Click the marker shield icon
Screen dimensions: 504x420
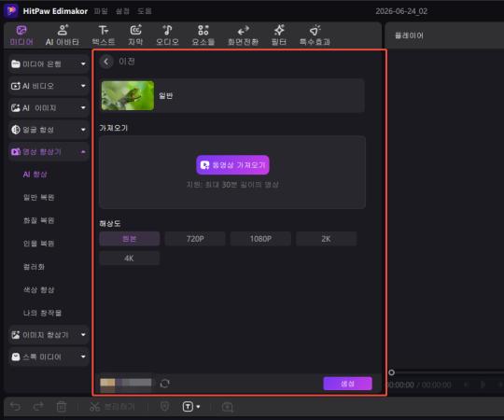coord(164,407)
